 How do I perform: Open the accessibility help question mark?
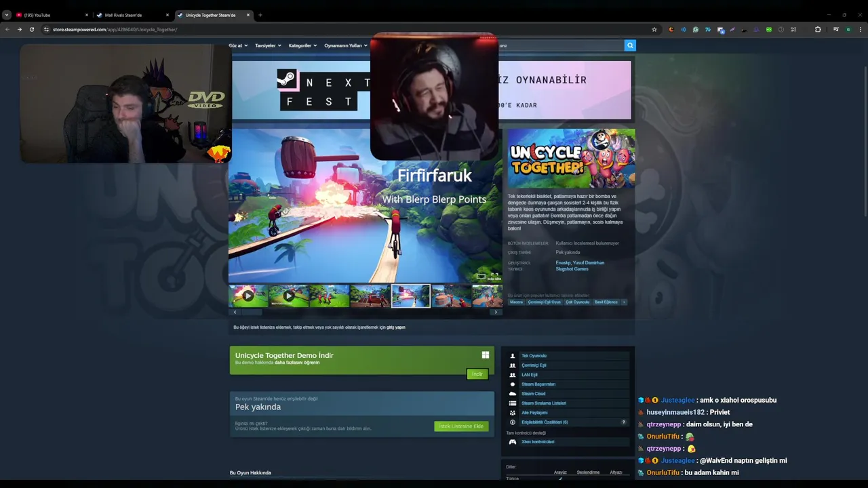tap(624, 422)
